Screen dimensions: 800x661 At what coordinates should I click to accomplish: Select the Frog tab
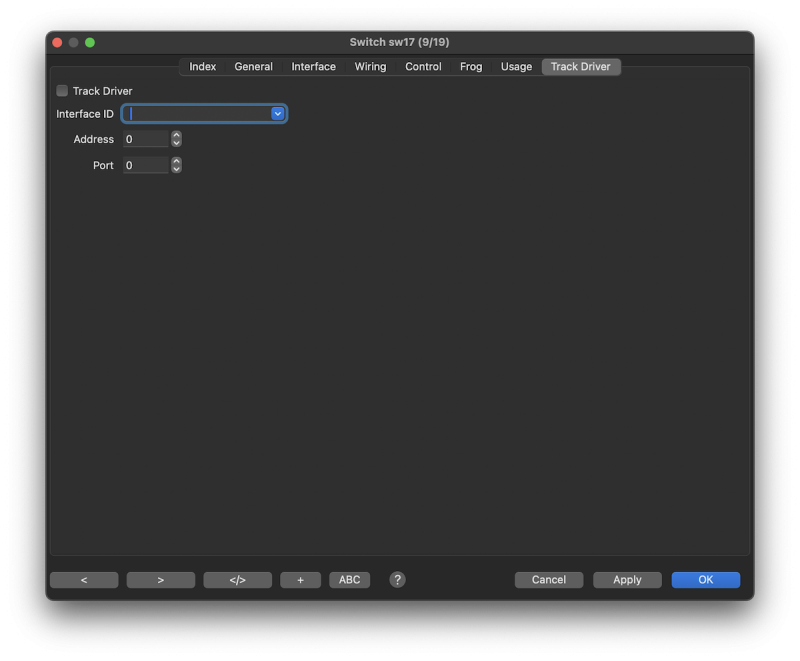click(x=471, y=67)
